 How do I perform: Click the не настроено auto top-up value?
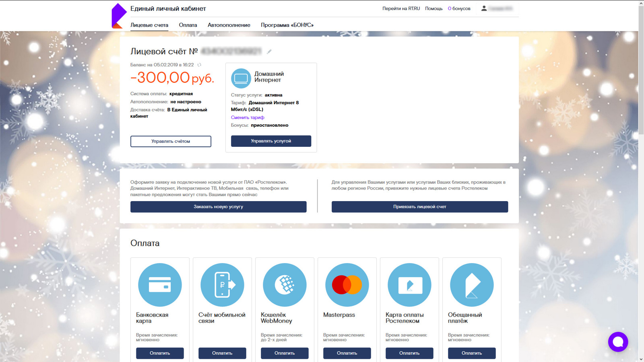(x=186, y=102)
